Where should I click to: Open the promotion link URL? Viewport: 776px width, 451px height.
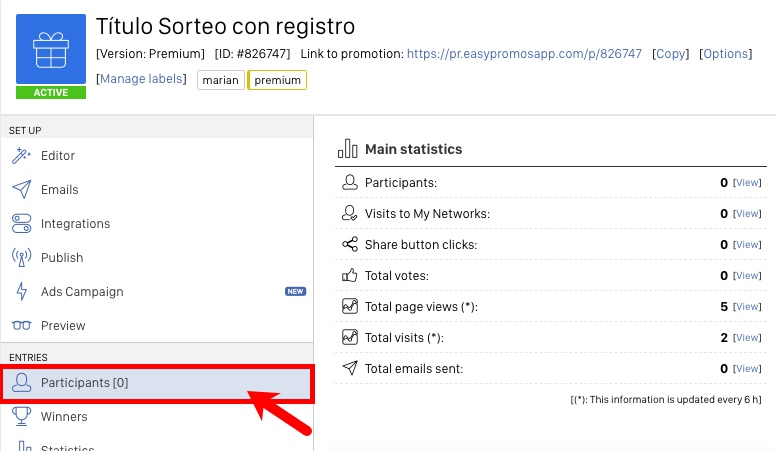[524, 53]
